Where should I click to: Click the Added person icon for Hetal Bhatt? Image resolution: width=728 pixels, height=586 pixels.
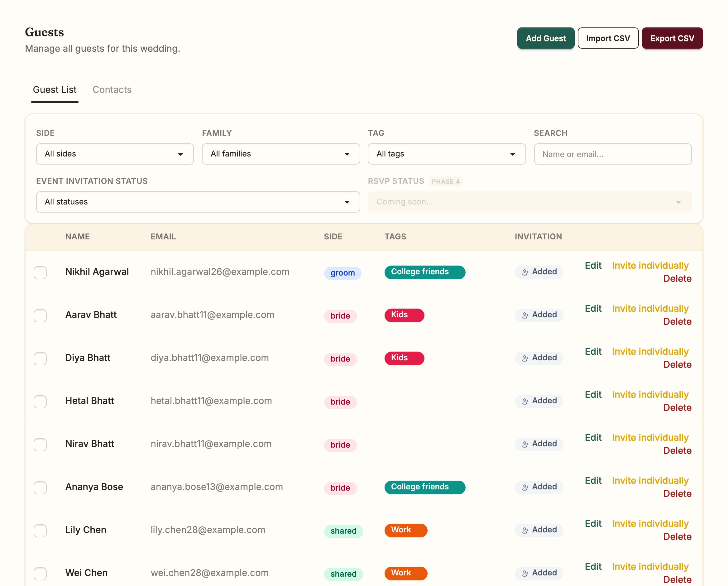(525, 401)
